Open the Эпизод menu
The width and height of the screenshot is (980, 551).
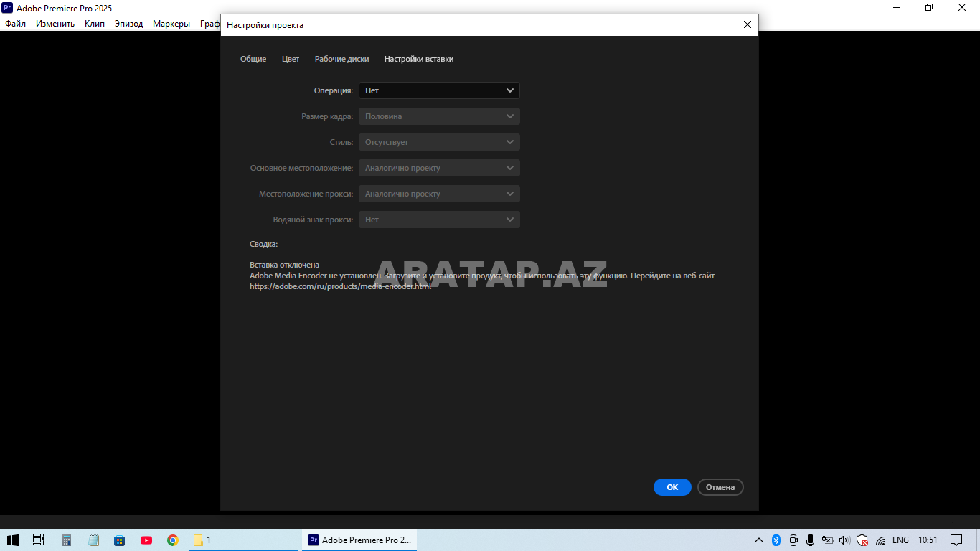tap(129, 24)
